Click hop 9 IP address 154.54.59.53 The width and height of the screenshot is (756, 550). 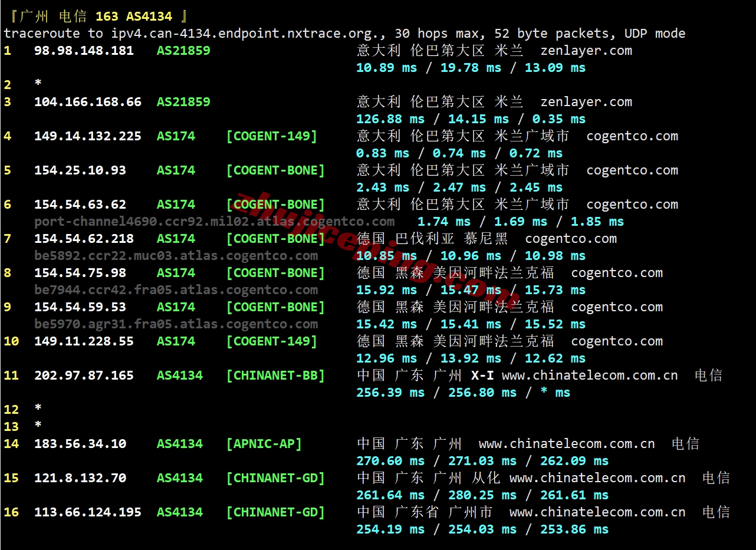click(x=80, y=307)
